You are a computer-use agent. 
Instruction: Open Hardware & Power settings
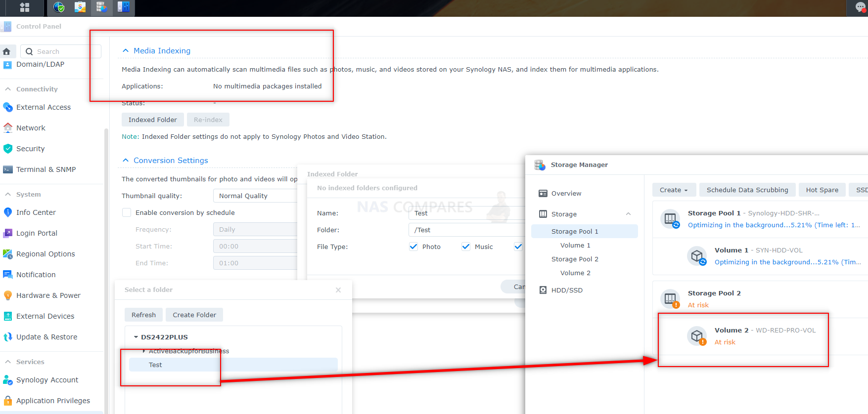click(x=48, y=295)
